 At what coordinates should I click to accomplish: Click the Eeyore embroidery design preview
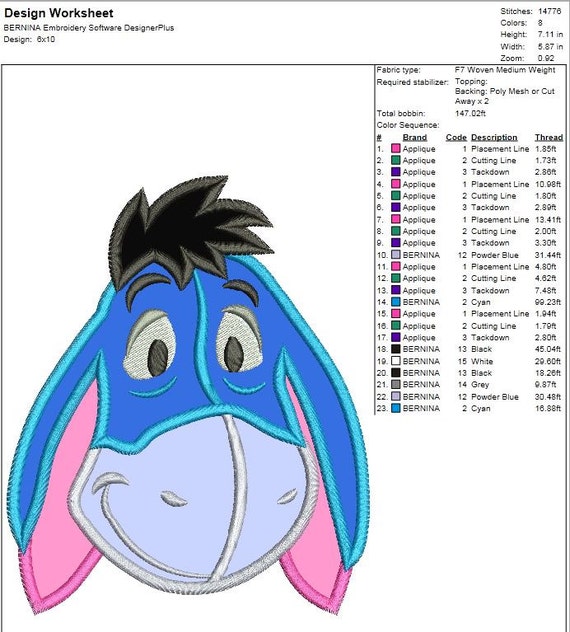tap(188, 395)
